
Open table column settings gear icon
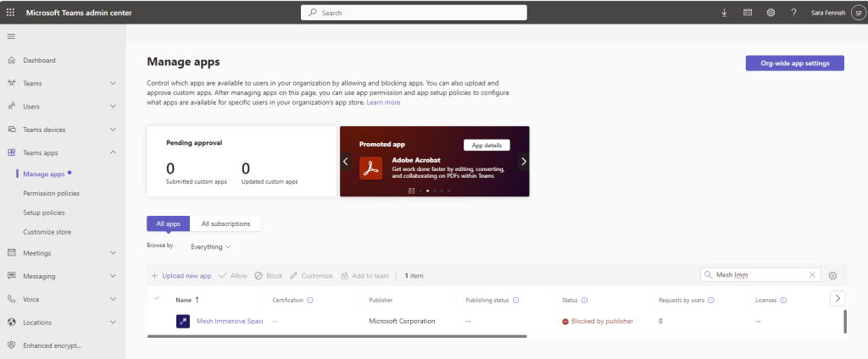[x=832, y=275]
